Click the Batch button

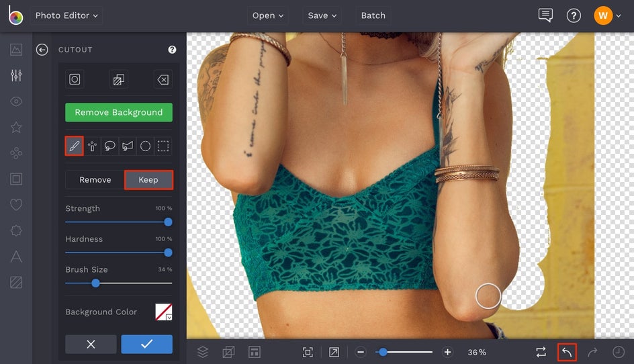pyautogui.click(x=373, y=15)
